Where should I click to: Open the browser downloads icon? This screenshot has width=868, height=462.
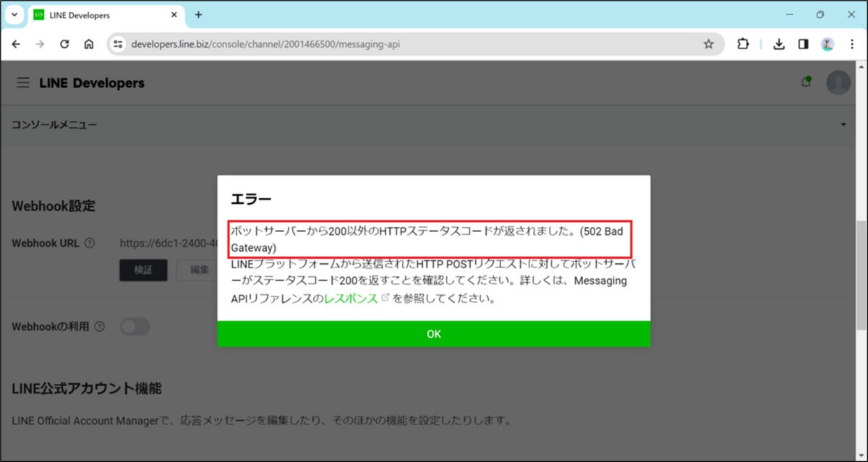(779, 44)
